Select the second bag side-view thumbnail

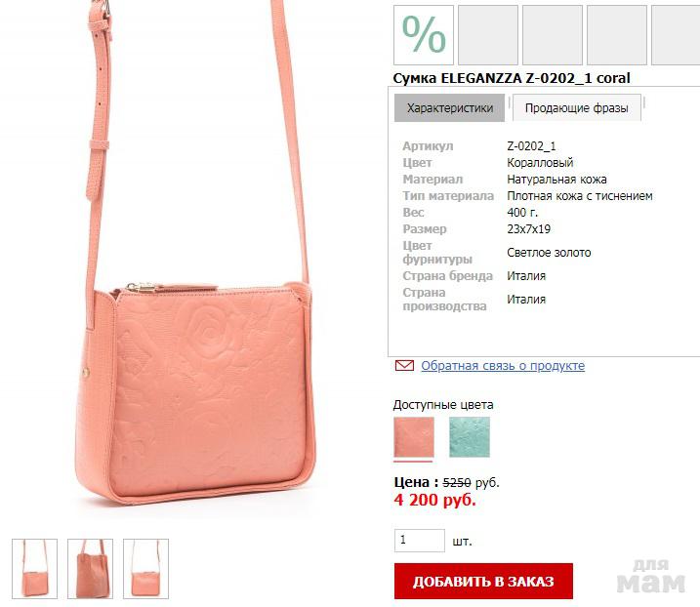90,569
